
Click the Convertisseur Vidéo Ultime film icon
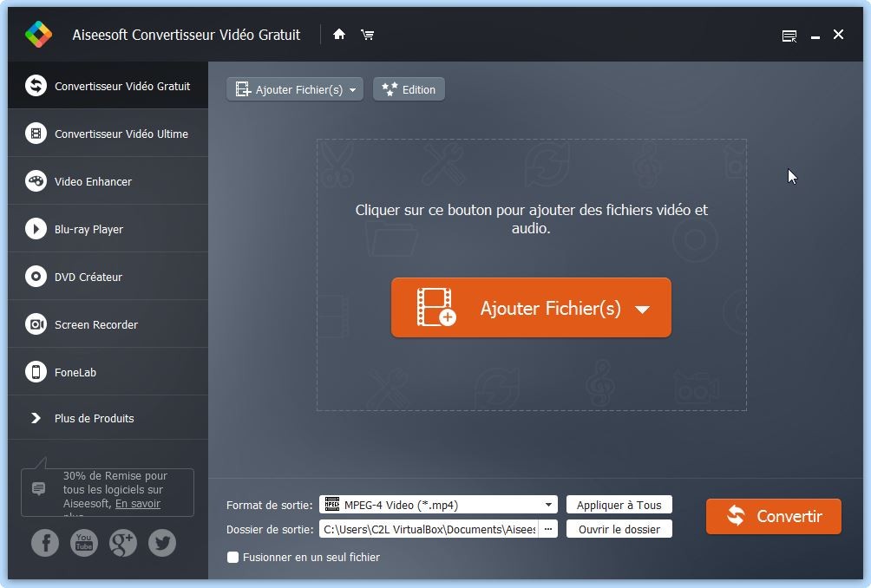(36, 134)
